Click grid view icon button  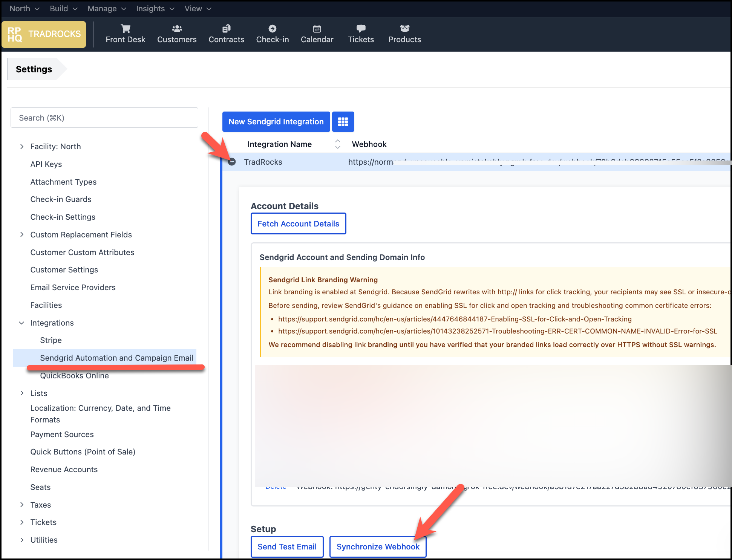point(343,122)
